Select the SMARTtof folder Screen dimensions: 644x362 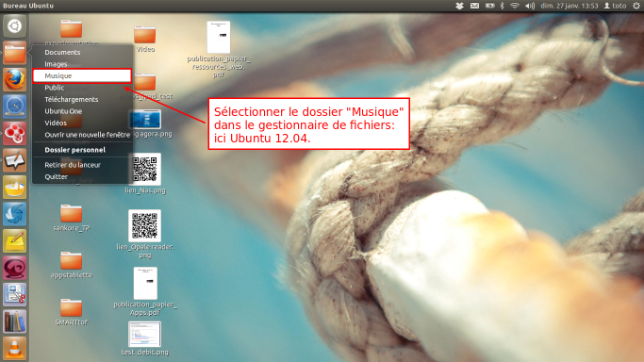[72, 312]
